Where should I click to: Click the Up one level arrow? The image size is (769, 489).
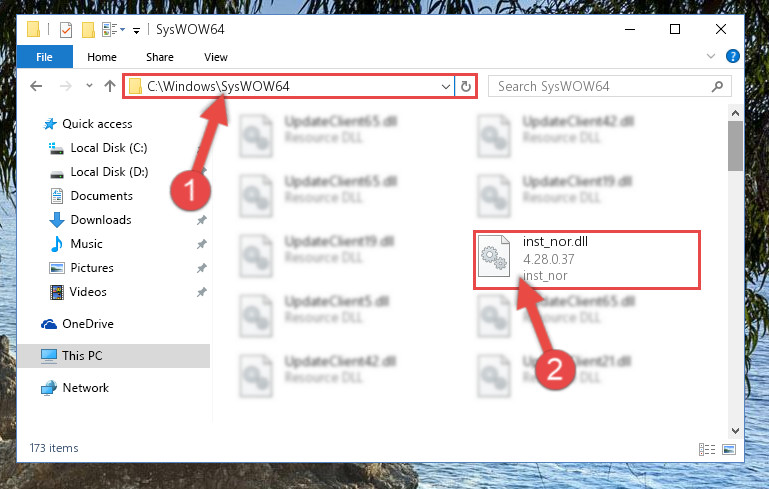coord(110,86)
